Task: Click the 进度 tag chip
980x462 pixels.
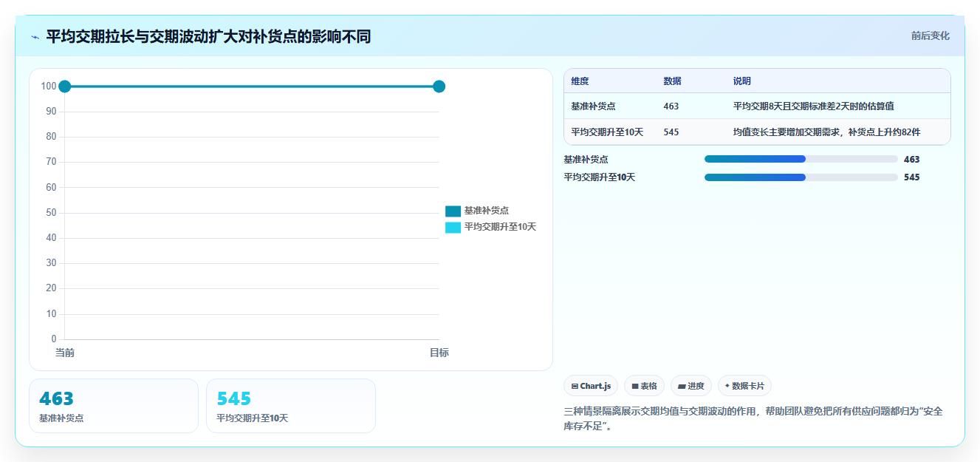Action: [x=691, y=386]
